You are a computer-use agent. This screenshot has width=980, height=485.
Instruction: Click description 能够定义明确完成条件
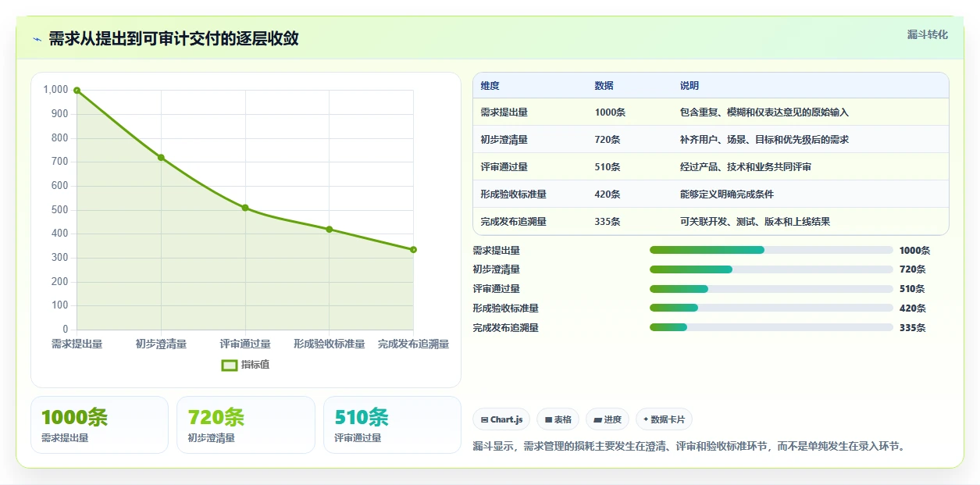point(727,194)
